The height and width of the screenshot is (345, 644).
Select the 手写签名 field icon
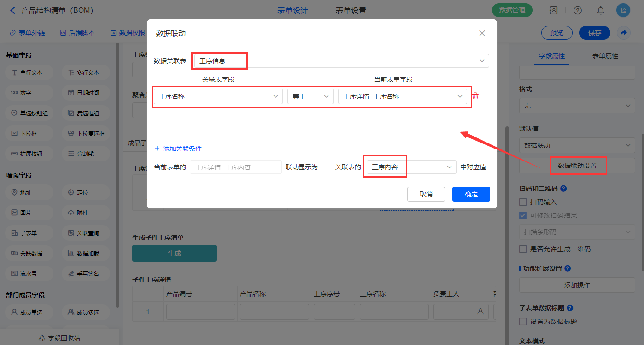(71, 274)
